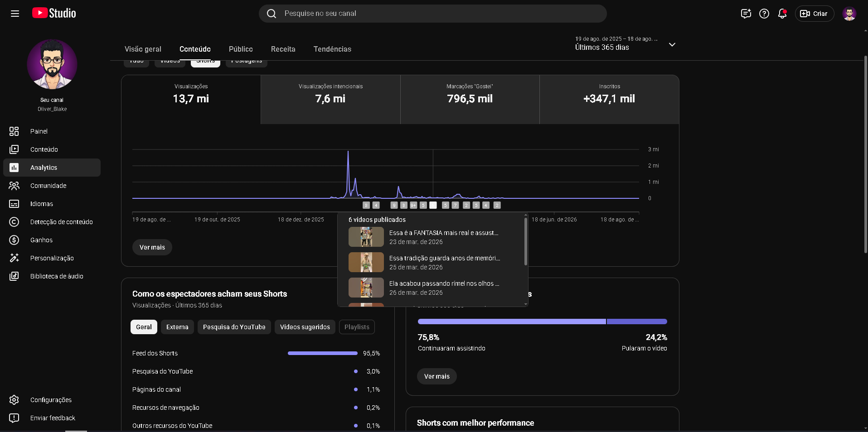
Task: Click Ver mais below the views chart
Action: tap(152, 247)
